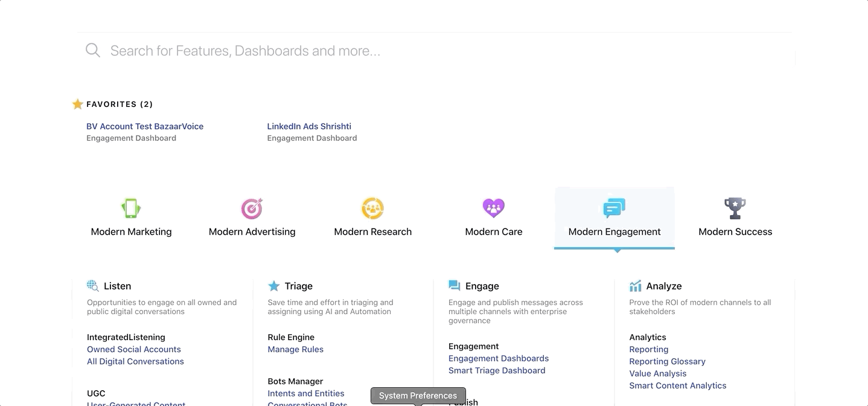Go to Manage Rules
868x406 pixels.
(296, 349)
